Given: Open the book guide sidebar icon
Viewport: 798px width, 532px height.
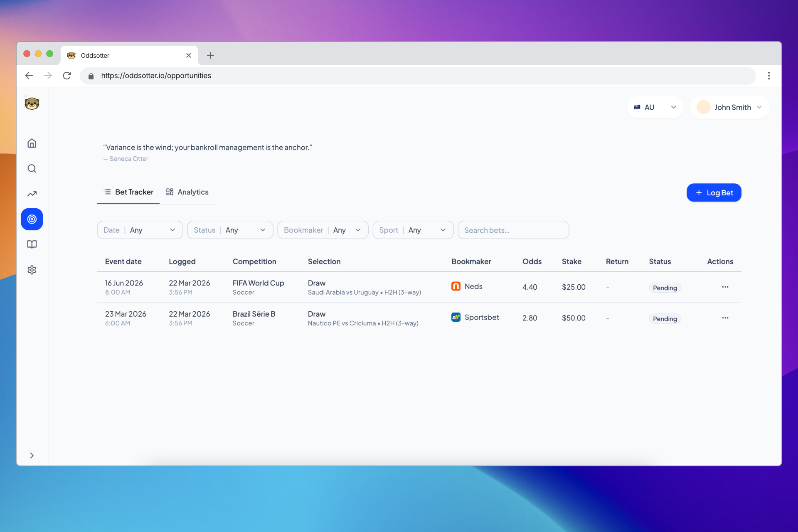Looking at the screenshot, I should [x=32, y=244].
